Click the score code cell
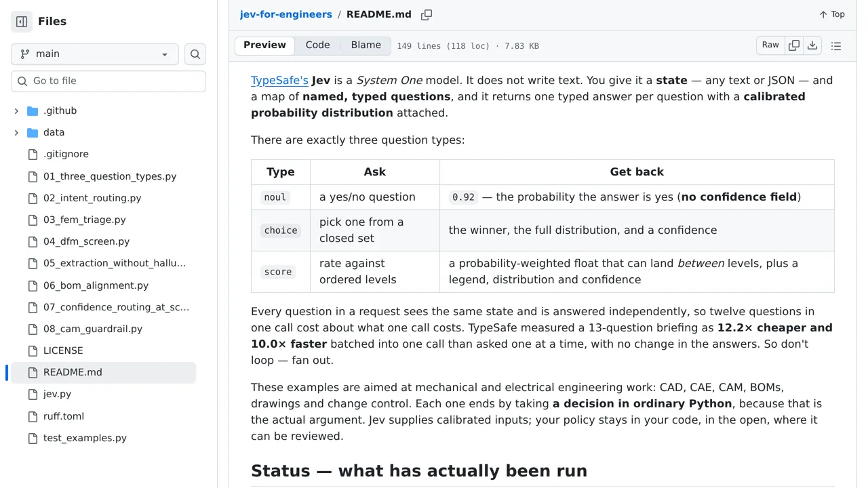The image size is (868, 488). point(278,272)
